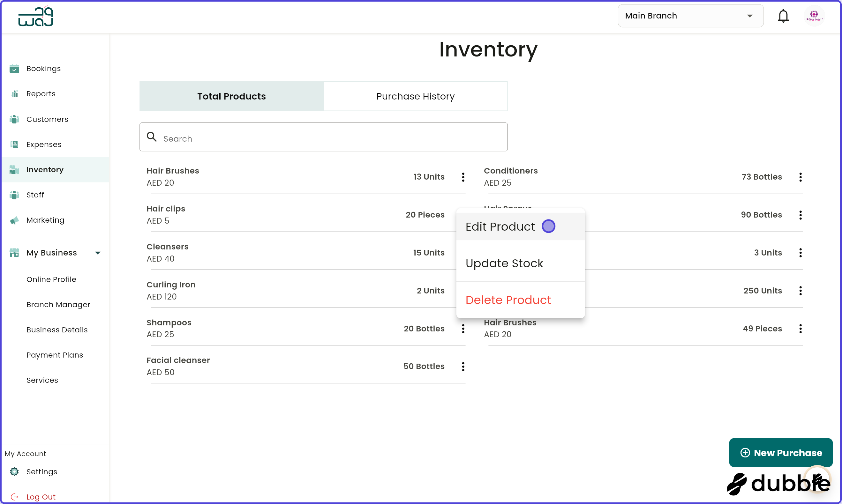The width and height of the screenshot is (842, 504).
Task: Select the Expenses icon
Action: pos(14,144)
